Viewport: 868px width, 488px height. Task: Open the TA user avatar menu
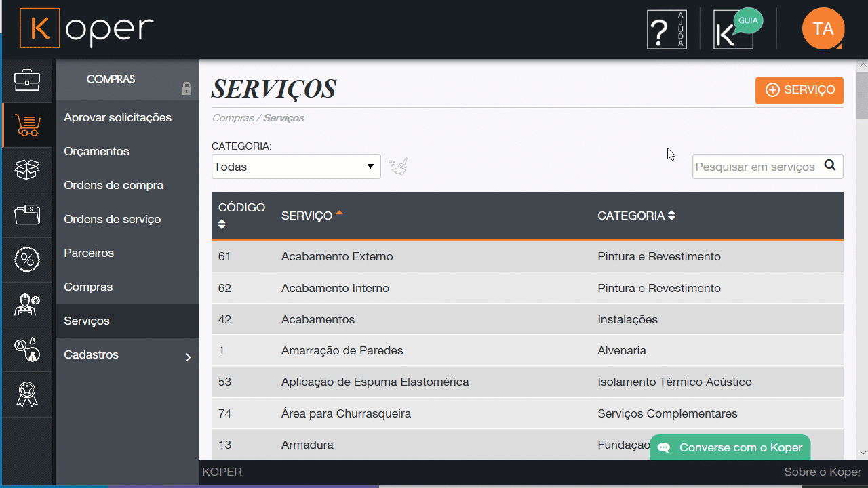coord(823,29)
